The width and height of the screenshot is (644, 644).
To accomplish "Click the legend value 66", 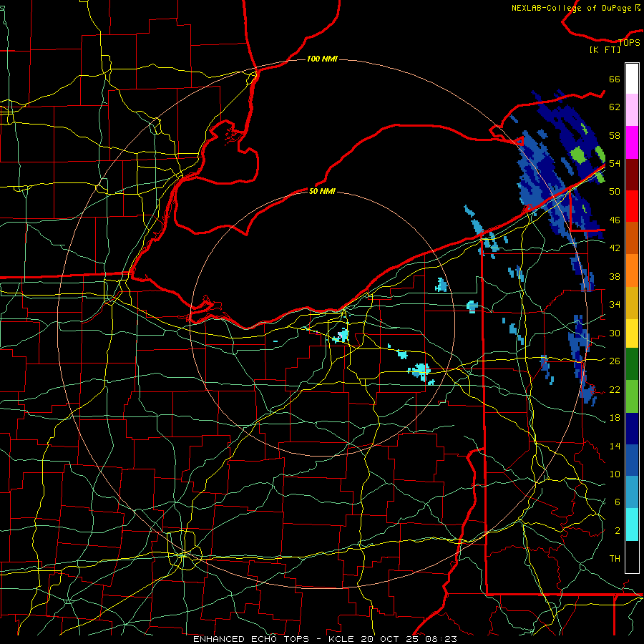I will [615, 79].
